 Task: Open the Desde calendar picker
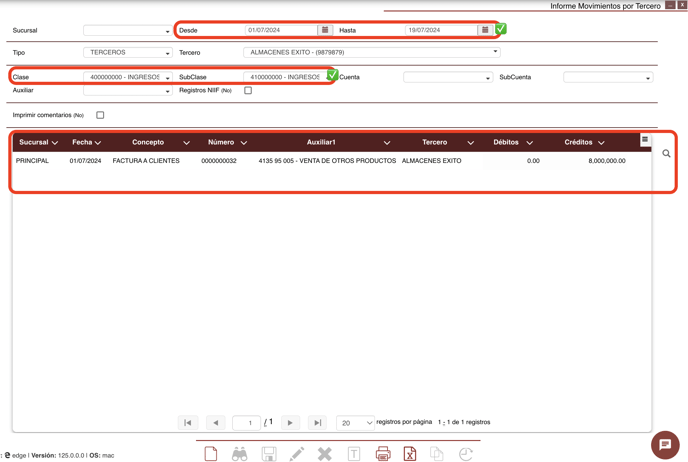tap(325, 30)
